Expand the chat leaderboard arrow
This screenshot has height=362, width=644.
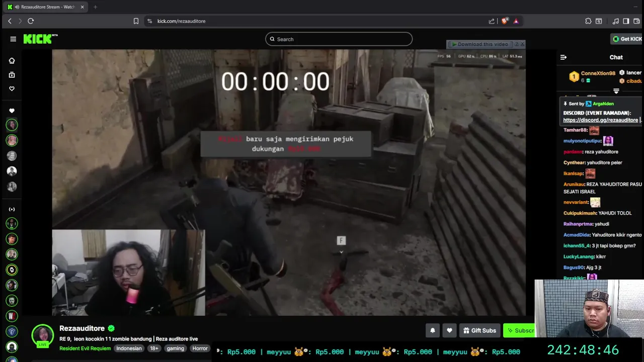[x=616, y=91]
